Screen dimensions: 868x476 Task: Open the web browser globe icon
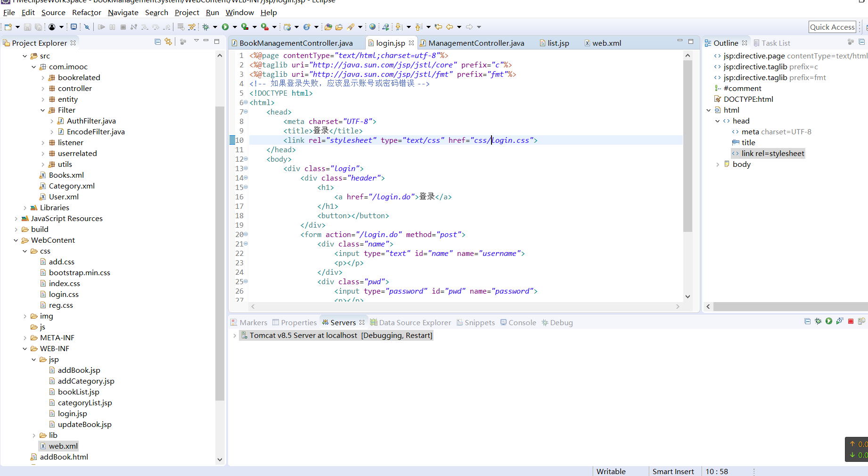coord(372,27)
